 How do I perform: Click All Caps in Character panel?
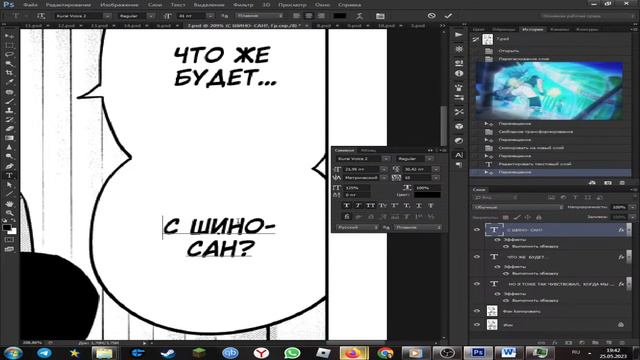tap(370, 205)
